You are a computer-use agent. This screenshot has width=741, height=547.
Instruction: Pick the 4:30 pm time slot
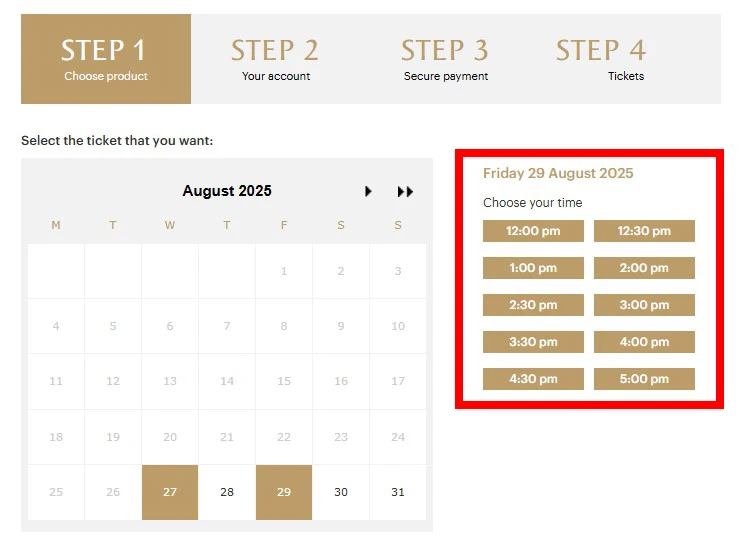(533, 379)
